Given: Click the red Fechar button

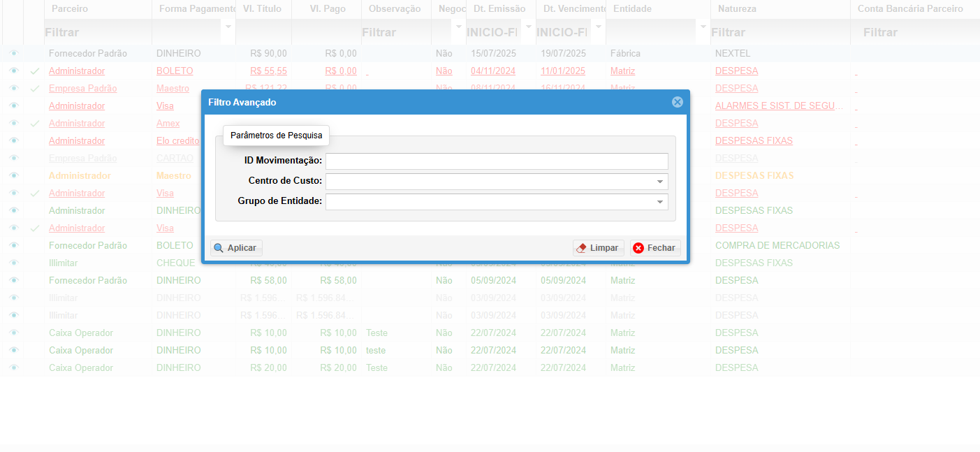Looking at the screenshot, I should (x=655, y=248).
